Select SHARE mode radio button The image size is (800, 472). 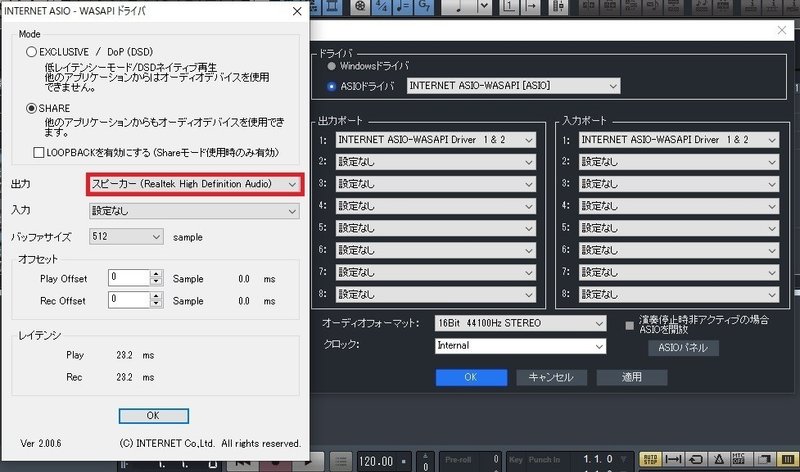[x=32, y=108]
